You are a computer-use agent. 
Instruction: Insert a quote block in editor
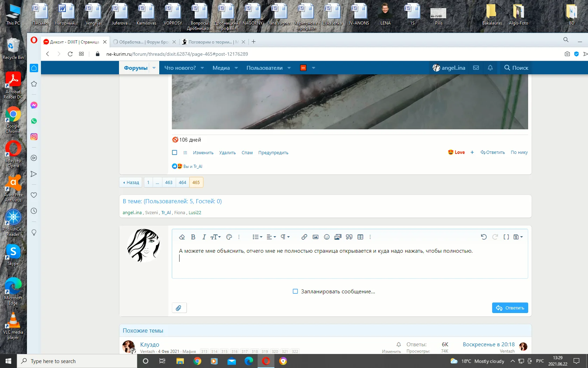click(349, 237)
